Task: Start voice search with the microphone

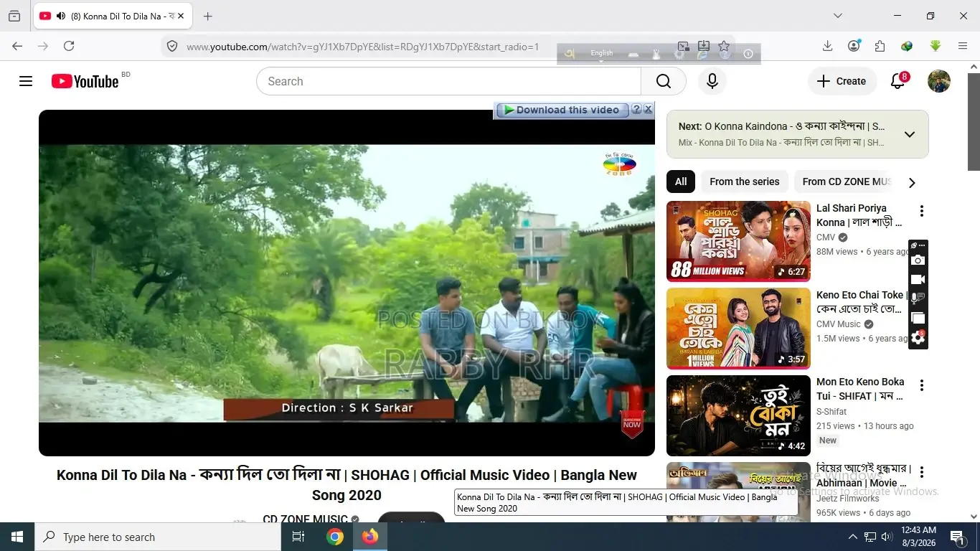Action: [x=712, y=81]
